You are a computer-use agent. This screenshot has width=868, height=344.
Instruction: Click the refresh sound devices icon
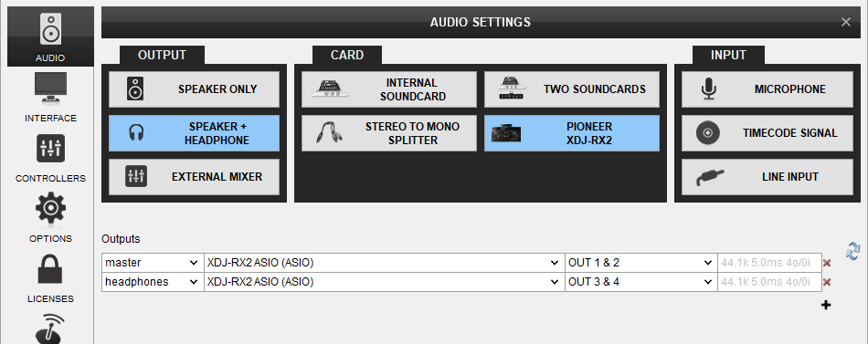tap(853, 250)
